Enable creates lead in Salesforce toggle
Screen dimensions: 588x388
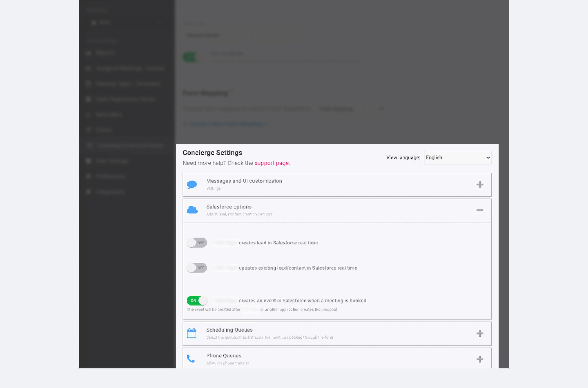click(197, 243)
